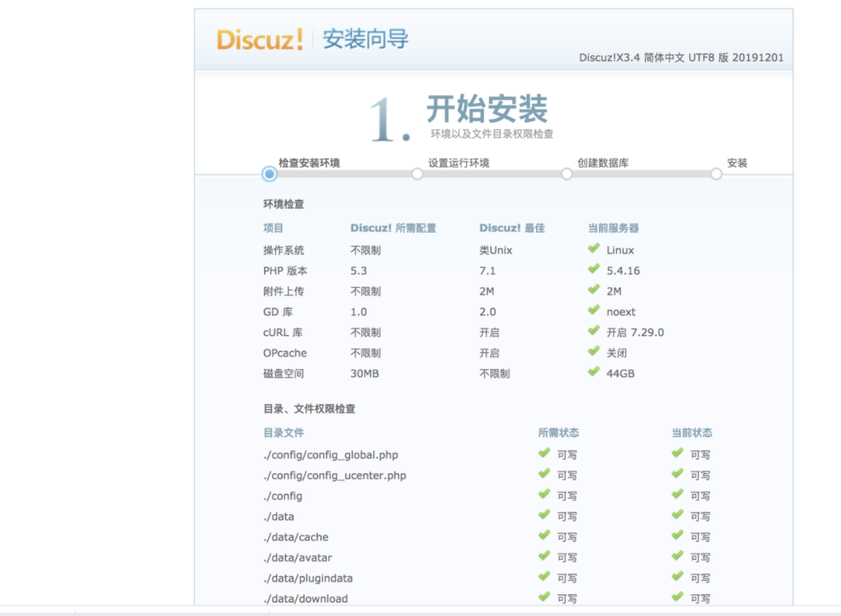
Task: Click the green checkmark beside 44GB
Action: tap(594, 371)
